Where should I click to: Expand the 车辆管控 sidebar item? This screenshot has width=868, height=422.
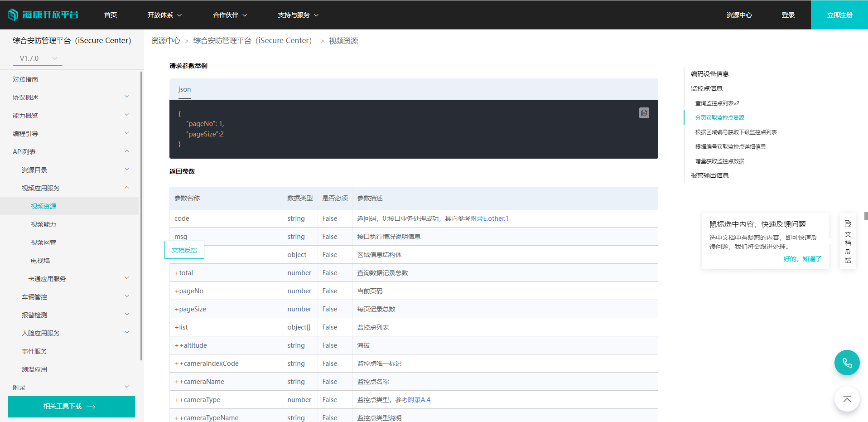coord(127,296)
